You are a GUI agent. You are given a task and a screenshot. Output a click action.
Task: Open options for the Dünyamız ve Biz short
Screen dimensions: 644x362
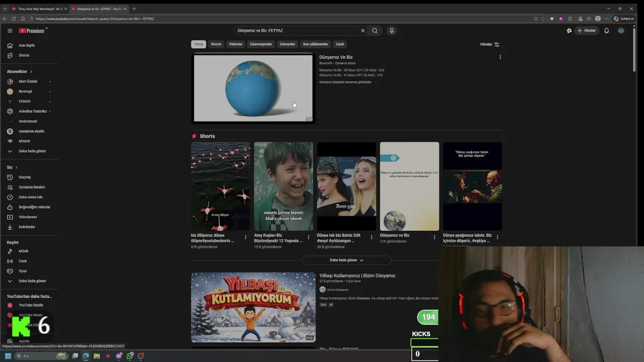pos(435,237)
